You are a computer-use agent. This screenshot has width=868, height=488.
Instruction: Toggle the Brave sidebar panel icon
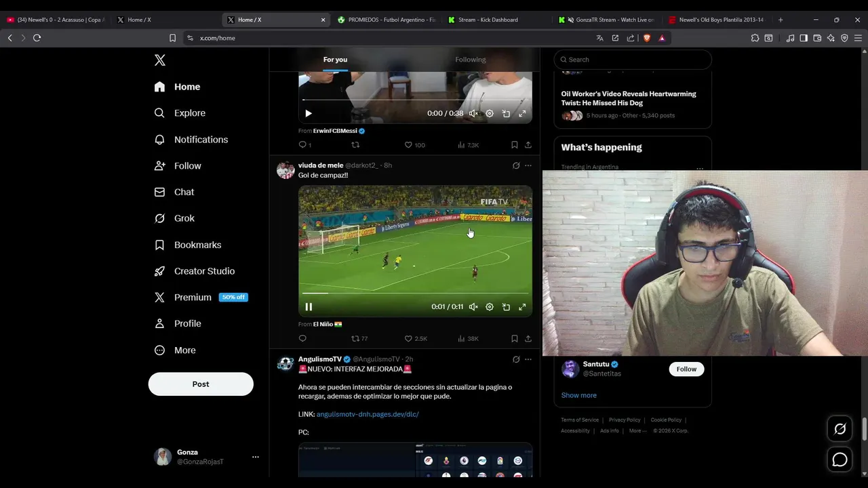click(x=804, y=38)
